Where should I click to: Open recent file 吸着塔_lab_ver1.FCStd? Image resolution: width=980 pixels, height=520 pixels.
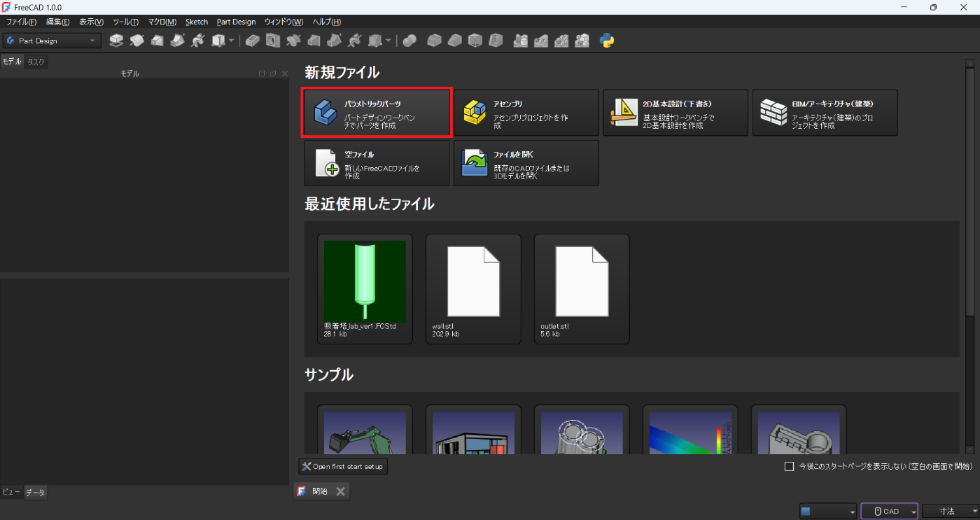point(365,289)
